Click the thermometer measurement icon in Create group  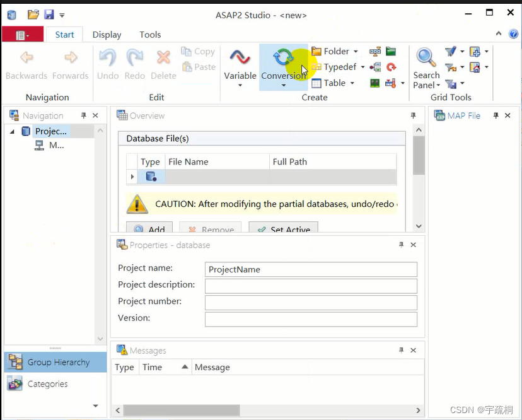pos(390,83)
